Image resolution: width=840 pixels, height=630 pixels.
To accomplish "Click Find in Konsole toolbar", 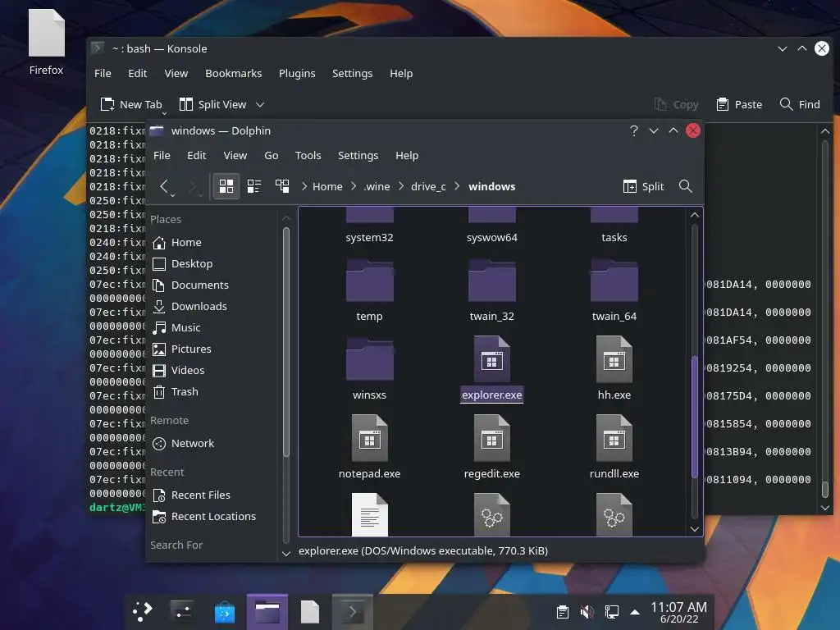I will tap(800, 104).
